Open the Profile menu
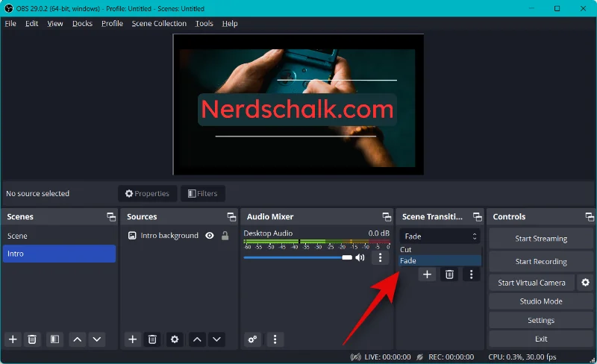This screenshot has width=597, height=364. [x=112, y=24]
